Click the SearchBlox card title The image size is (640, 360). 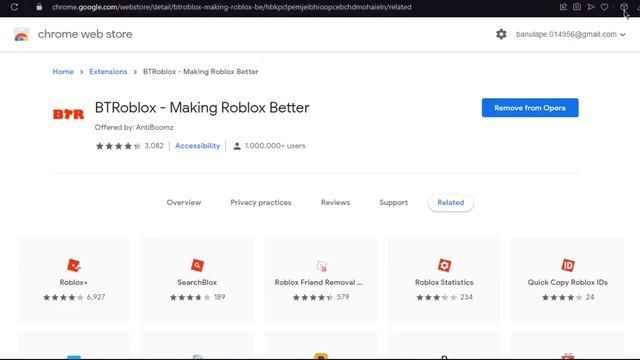pyautogui.click(x=197, y=282)
